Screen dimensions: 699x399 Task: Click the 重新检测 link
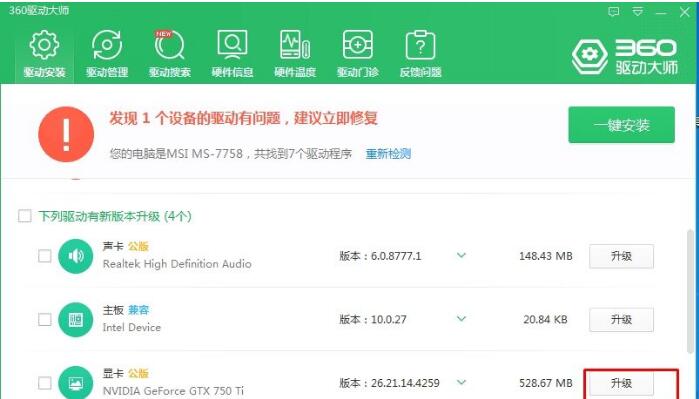pyautogui.click(x=388, y=154)
